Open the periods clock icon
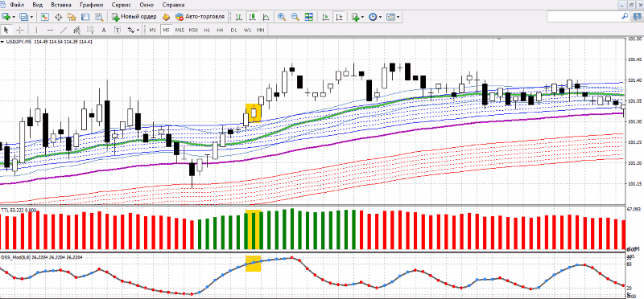Image resolution: width=644 pixels, height=299 pixels. point(373,17)
